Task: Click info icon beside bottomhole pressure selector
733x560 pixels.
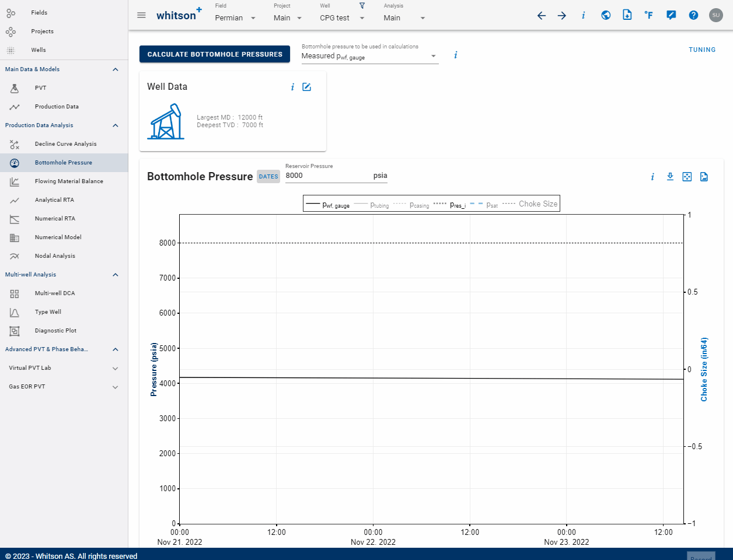Action: click(x=456, y=55)
